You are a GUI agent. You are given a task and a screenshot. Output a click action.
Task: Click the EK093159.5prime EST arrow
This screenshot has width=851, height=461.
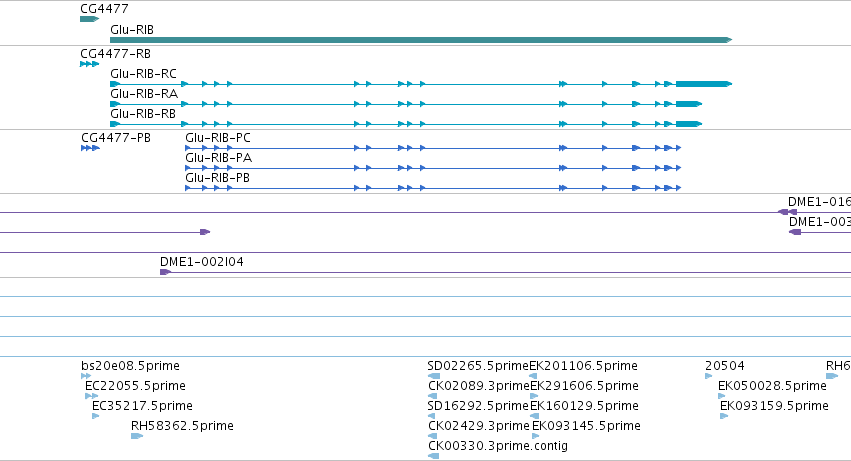[x=724, y=416]
